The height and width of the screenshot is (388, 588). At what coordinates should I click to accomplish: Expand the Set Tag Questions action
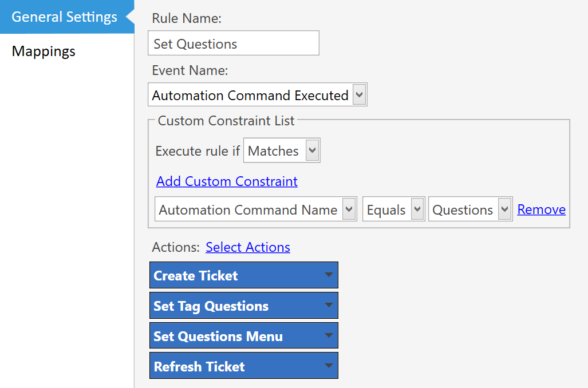[243, 305]
